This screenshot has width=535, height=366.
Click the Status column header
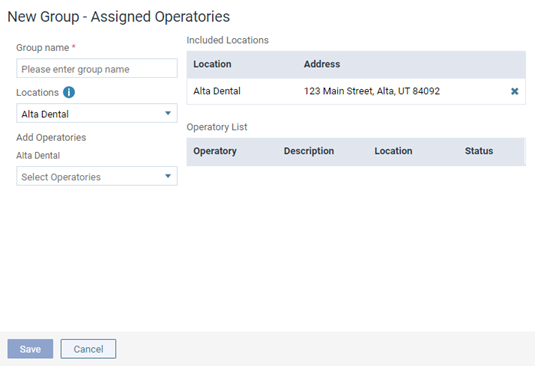(479, 151)
